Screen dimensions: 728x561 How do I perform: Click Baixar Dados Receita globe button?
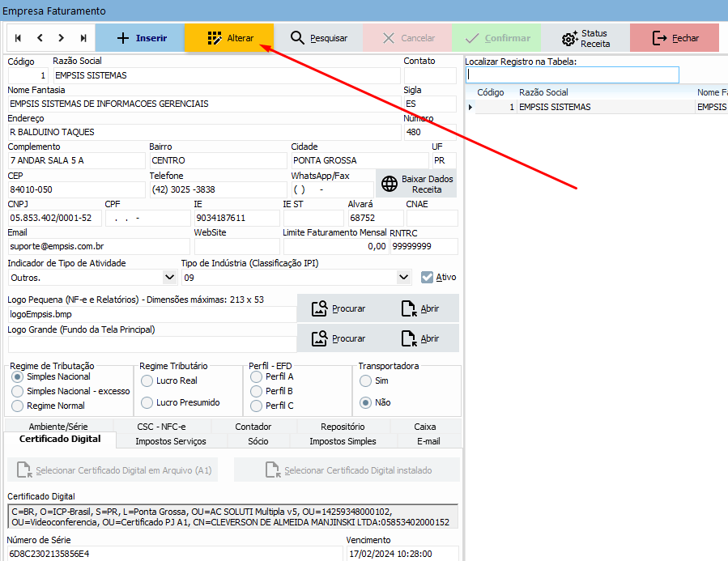tap(416, 184)
